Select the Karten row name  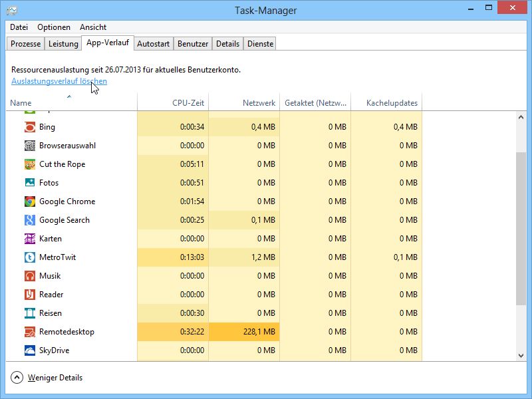click(51, 239)
